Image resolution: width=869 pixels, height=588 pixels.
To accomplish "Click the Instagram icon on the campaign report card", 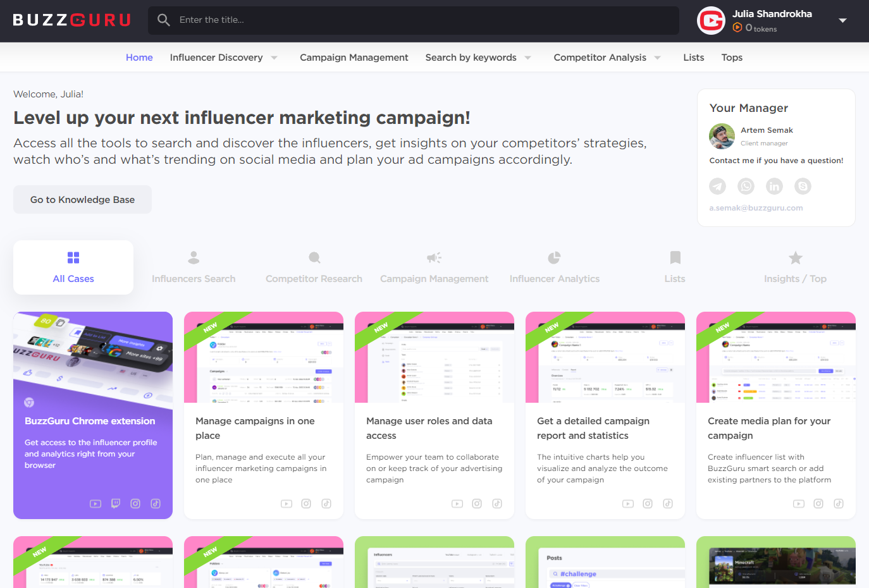I will pyautogui.click(x=648, y=504).
